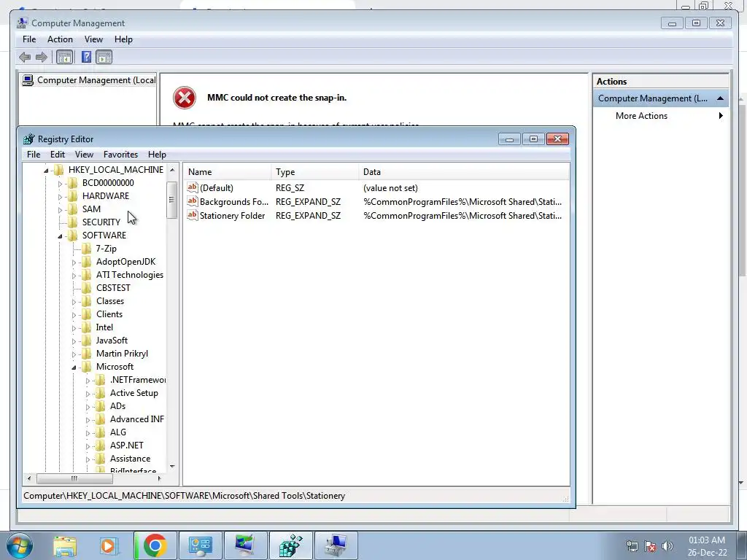Open Registry Editor Help menu
Viewport: 747px width, 560px height.
coord(157,155)
